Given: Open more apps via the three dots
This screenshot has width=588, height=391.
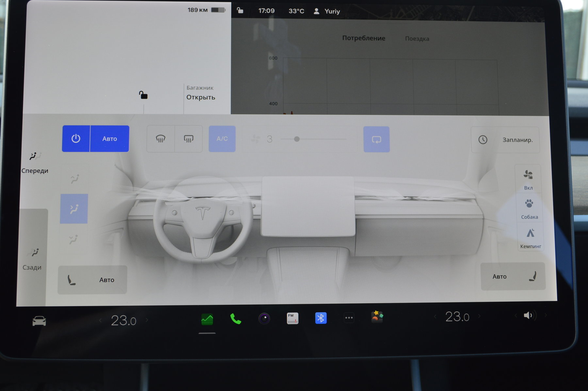Looking at the screenshot, I should (x=349, y=318).
